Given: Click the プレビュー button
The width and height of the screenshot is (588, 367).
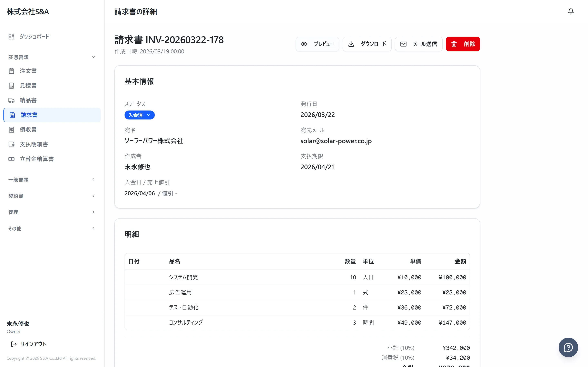Looking at the screenshot, I should click(x=317, y=44).
